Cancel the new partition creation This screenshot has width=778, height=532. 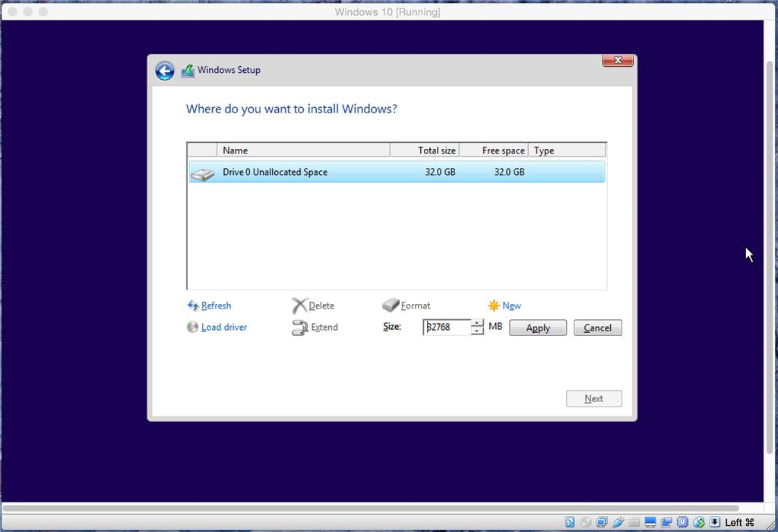597,328
